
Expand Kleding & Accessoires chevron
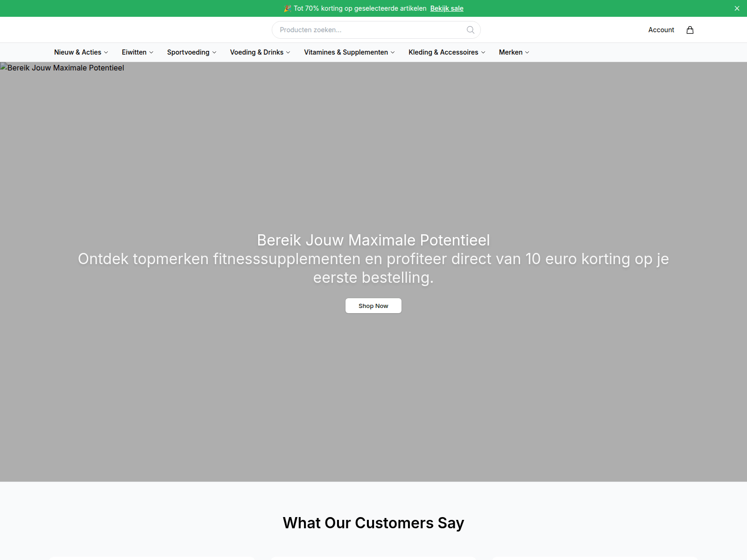(483, 52)
